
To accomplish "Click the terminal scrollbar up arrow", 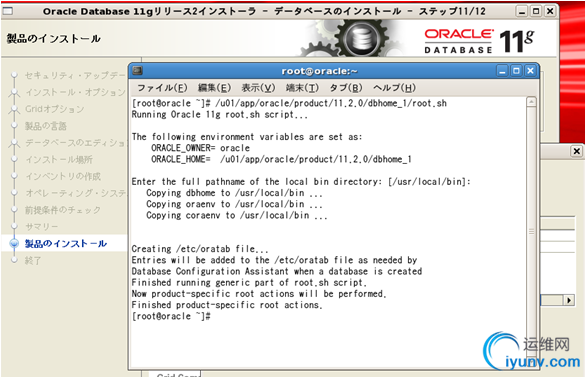I will (x=531, y=102).
